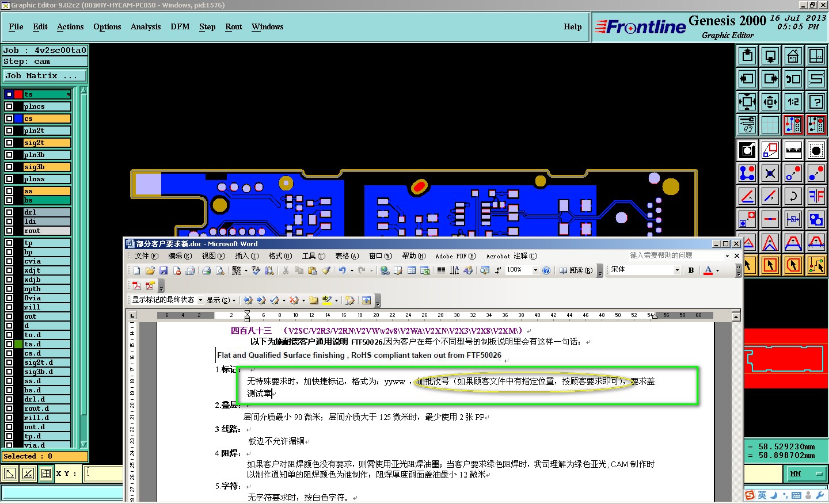The image size is (829, 504).
Task: Click the Paste icon in Word toolbar
Action: click(313, 270)
